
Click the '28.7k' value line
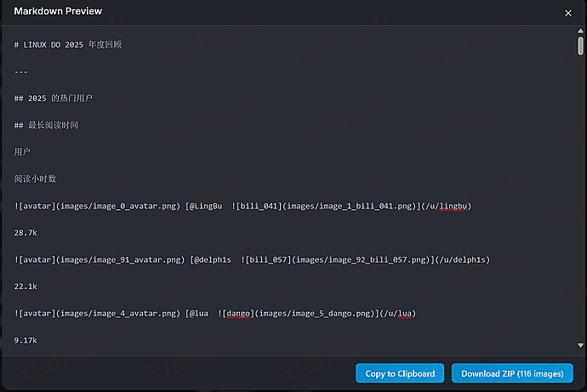pos(26,233)
